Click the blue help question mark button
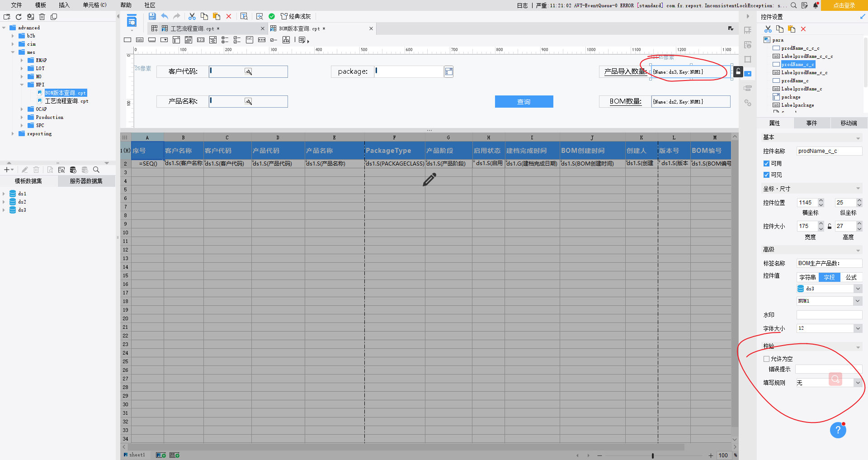The width and height of the screenshot is (868, 460). pos(838,430)
